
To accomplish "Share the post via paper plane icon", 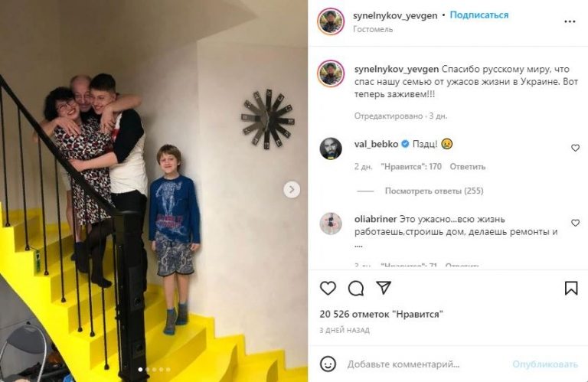I will (384, 288).
